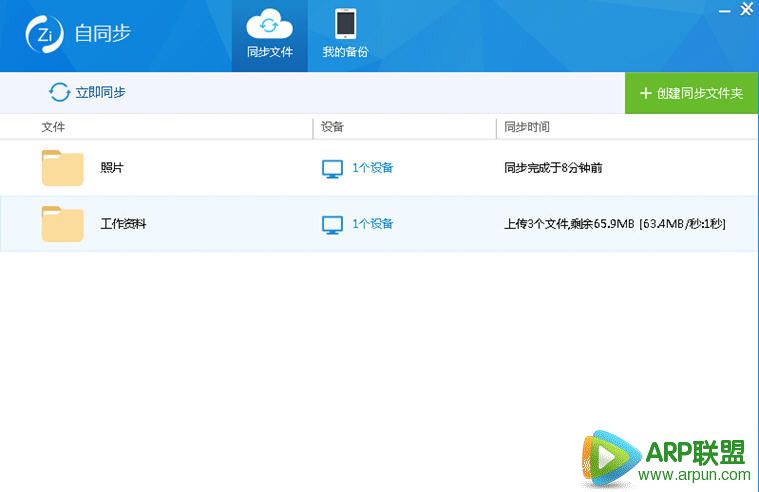The width and height of the screenshot is (759, 492).
Task: Click the cloud sync icon above 同步文件
Action: pyautogui.click(x=269, y=24)
